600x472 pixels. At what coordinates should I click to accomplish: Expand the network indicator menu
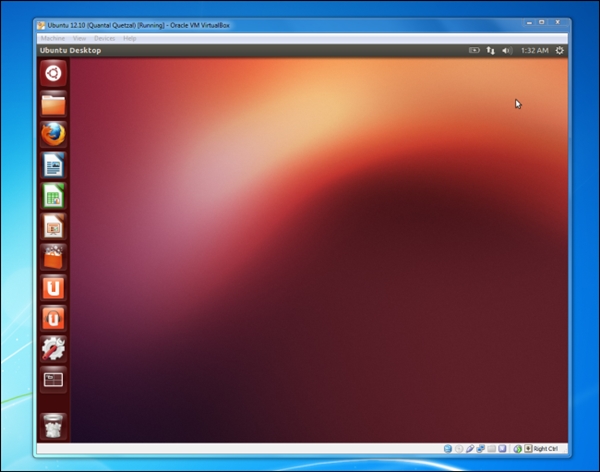[490, 50]
